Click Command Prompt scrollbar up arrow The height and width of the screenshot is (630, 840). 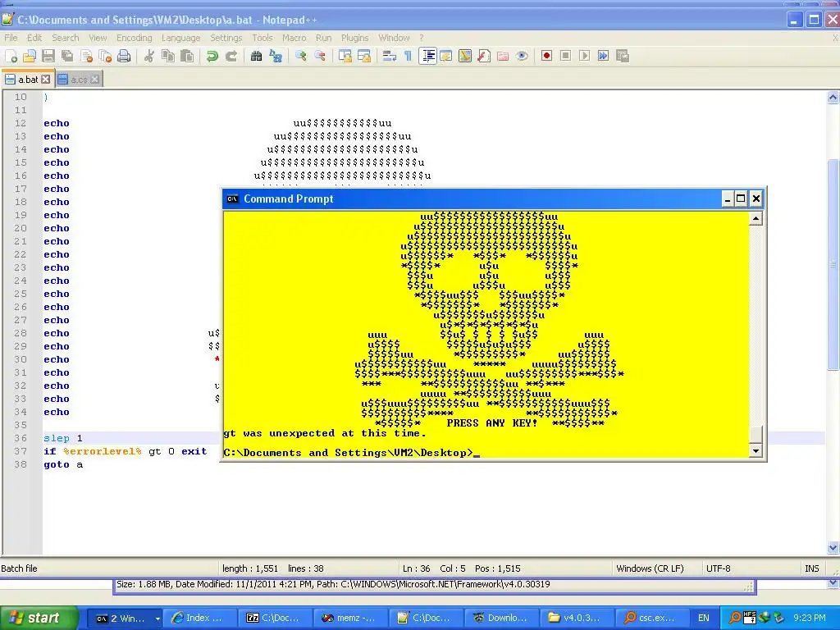click(756, 218)
